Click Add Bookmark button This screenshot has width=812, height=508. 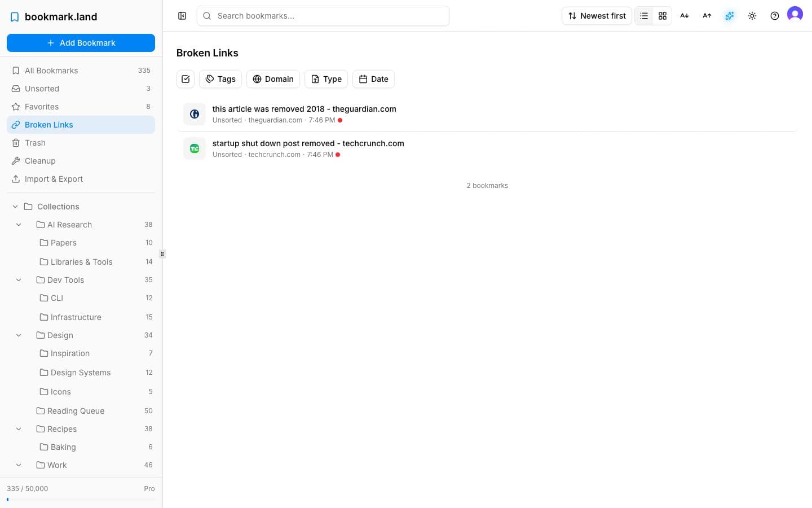coord(81,43)
